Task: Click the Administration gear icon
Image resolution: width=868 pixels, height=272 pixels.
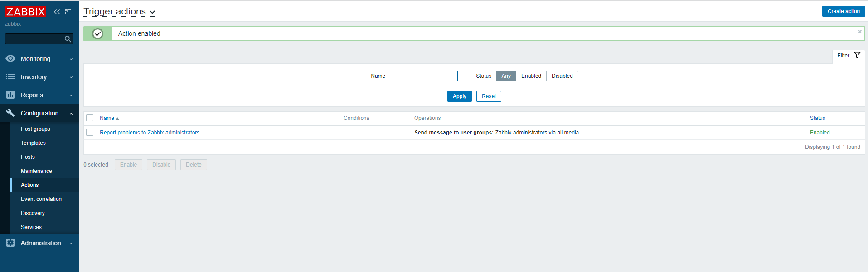Action: tap(10, 243)
